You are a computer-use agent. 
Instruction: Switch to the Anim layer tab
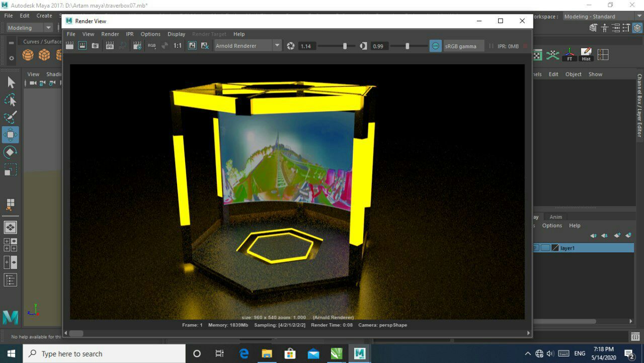(555, 217)
